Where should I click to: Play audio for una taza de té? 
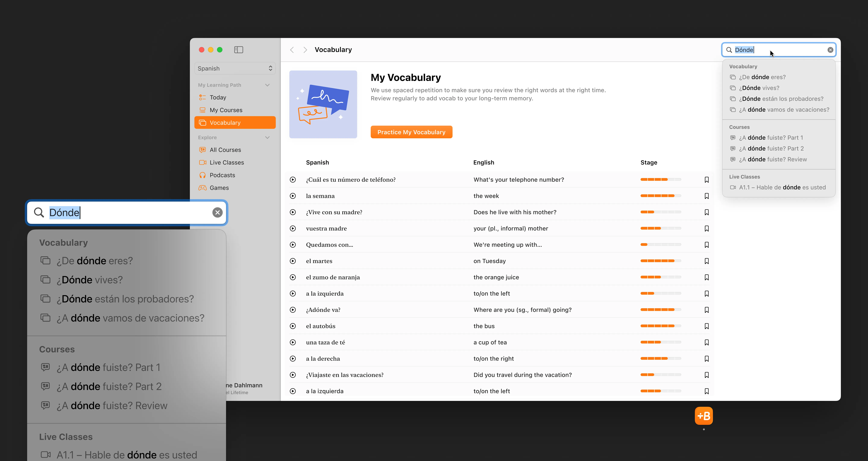293,342
